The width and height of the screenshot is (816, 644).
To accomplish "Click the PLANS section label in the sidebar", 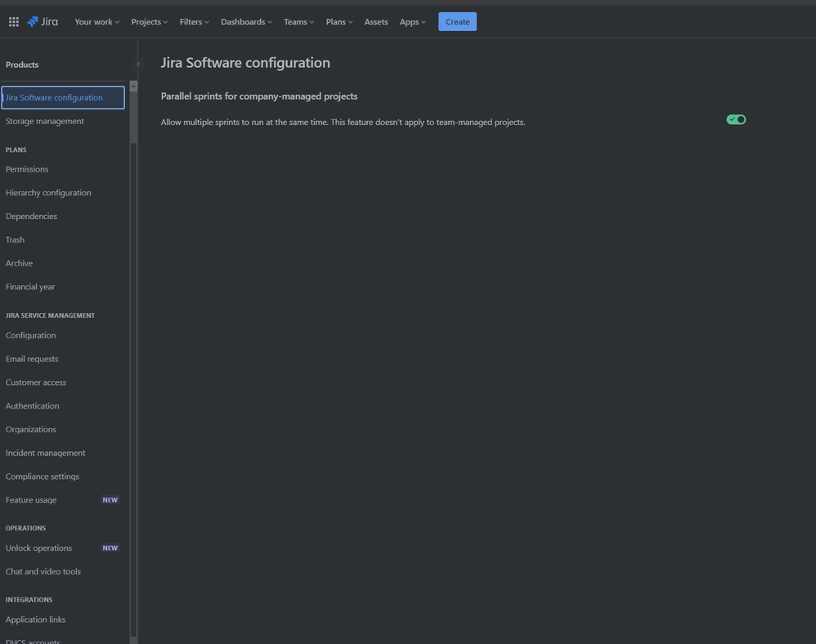I will click(16, 150).
